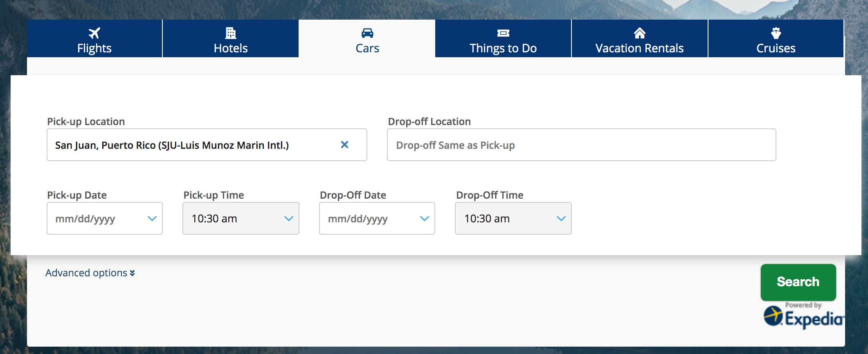Screen dimensions: 868x354
Task: Select the Hotels tab text label
Action: pyautogui.click(x=231, y=48)
